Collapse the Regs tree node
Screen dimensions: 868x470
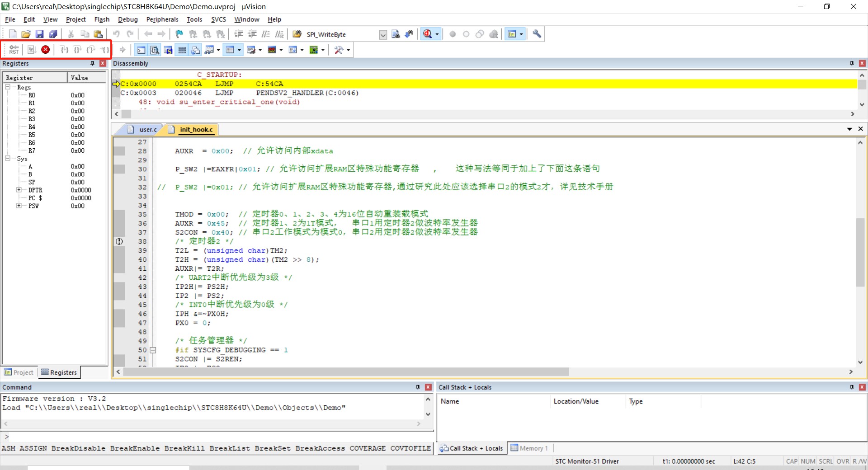point(8,87)
